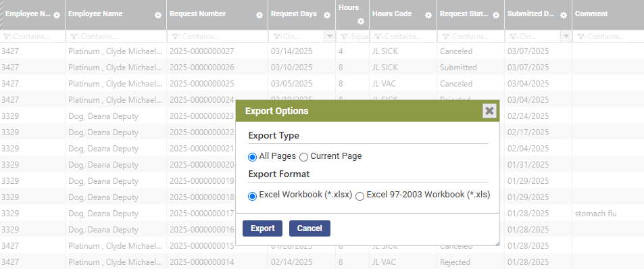Open Hours column settings gear

click(x=361, y=22)
